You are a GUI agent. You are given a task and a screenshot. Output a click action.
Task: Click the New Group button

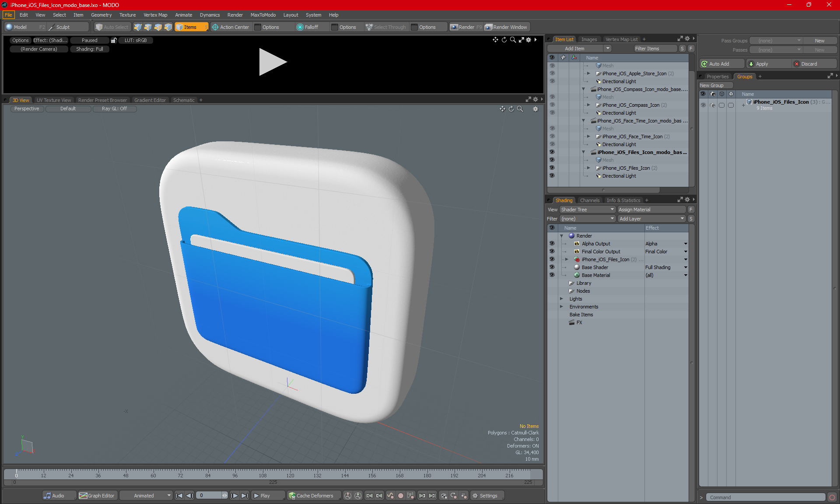[715, 85]
